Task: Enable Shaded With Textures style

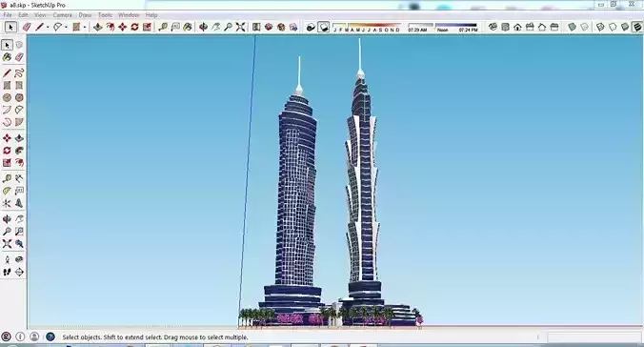Action: pos(637,27)
